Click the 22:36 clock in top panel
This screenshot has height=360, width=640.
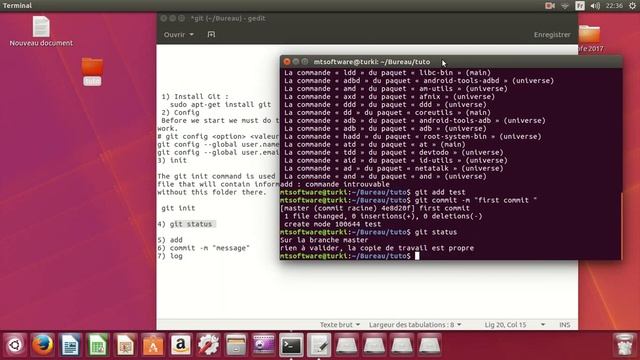tap(614, 5)
